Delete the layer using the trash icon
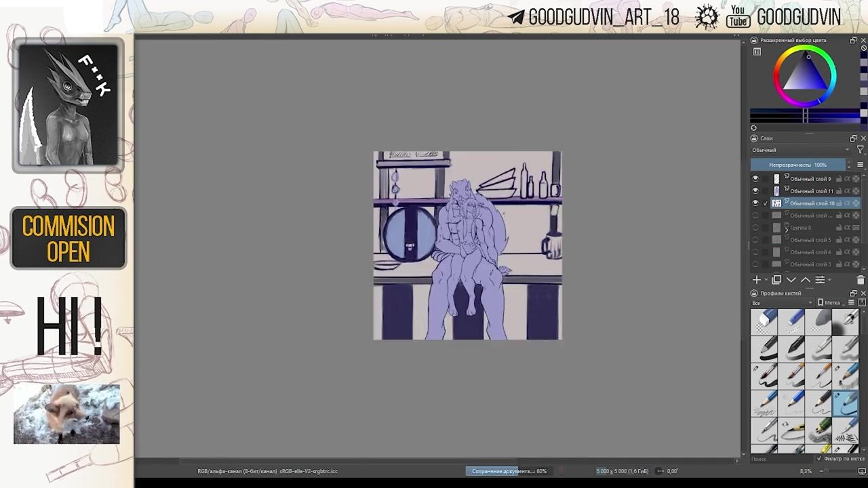The width and height of the screenshot is (868, 488). [861, 280]
